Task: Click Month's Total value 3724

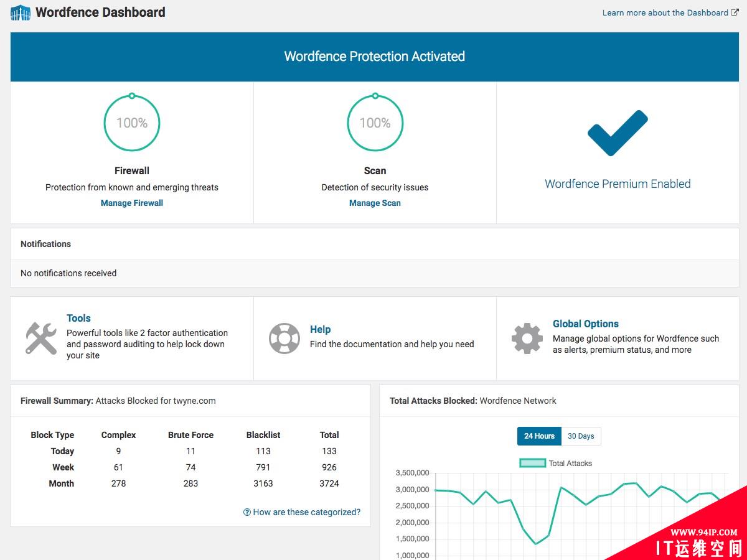Action: [x=329, y=483]
